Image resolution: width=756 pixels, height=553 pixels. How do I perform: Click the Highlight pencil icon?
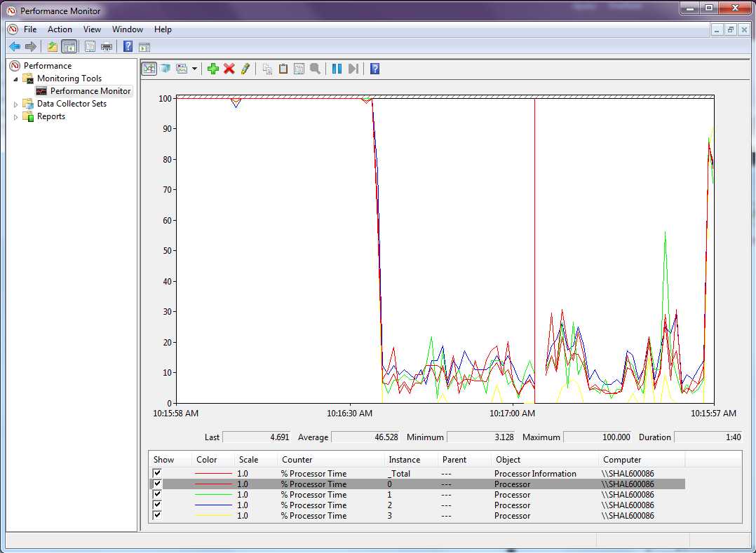pos(245,69)
